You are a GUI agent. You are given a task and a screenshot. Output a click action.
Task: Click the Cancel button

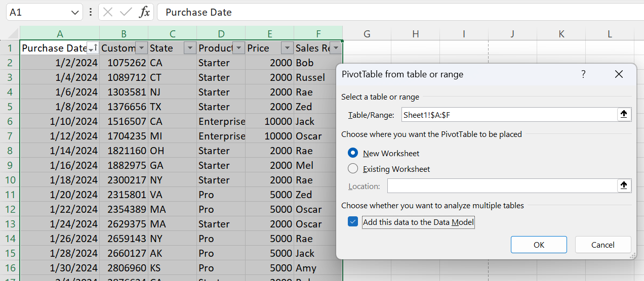point(602,245)
